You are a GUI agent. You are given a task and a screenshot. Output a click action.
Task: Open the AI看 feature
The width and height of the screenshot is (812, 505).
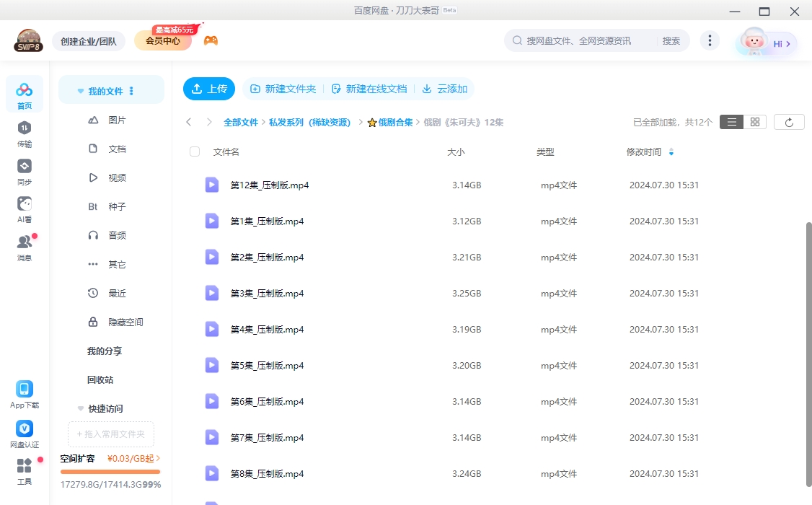24,209
